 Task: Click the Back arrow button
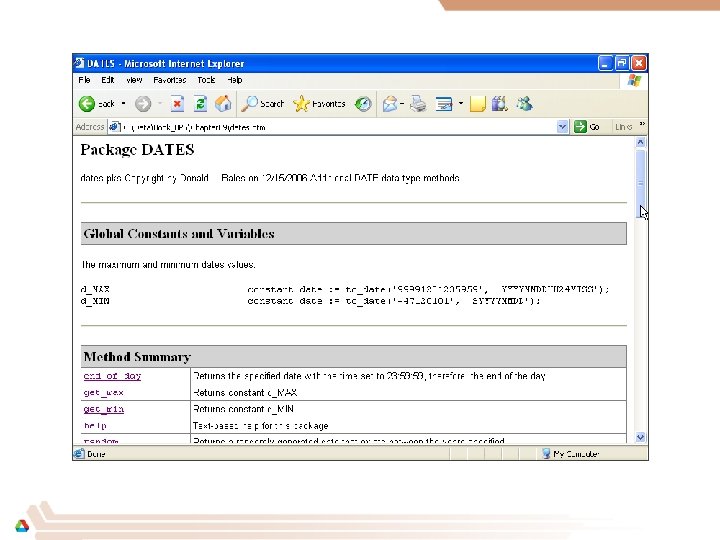[x=87, y=104]
